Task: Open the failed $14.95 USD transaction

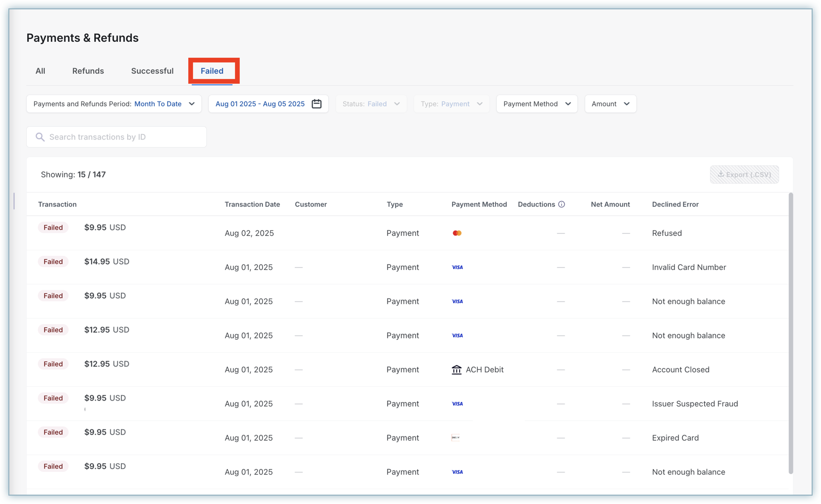Action: 107,262
